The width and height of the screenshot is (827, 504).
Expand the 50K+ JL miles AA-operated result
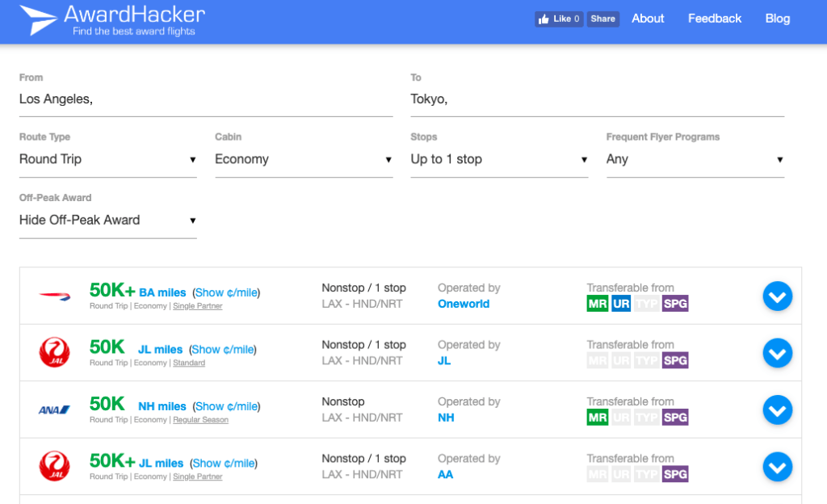(x=778, y=467)
